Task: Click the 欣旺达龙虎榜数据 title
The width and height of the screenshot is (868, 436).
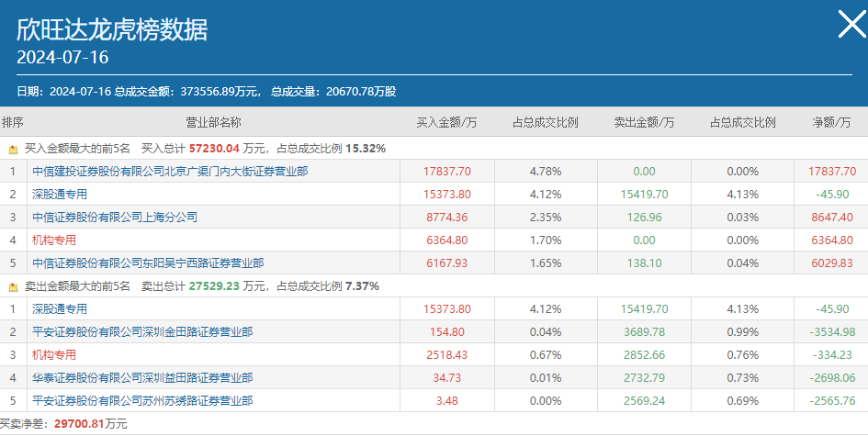Action: [x=112, y=30]
